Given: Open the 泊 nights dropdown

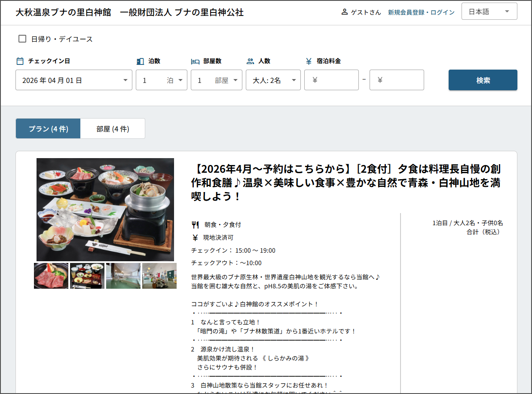Looking at the screenshot, I should 161,80.
